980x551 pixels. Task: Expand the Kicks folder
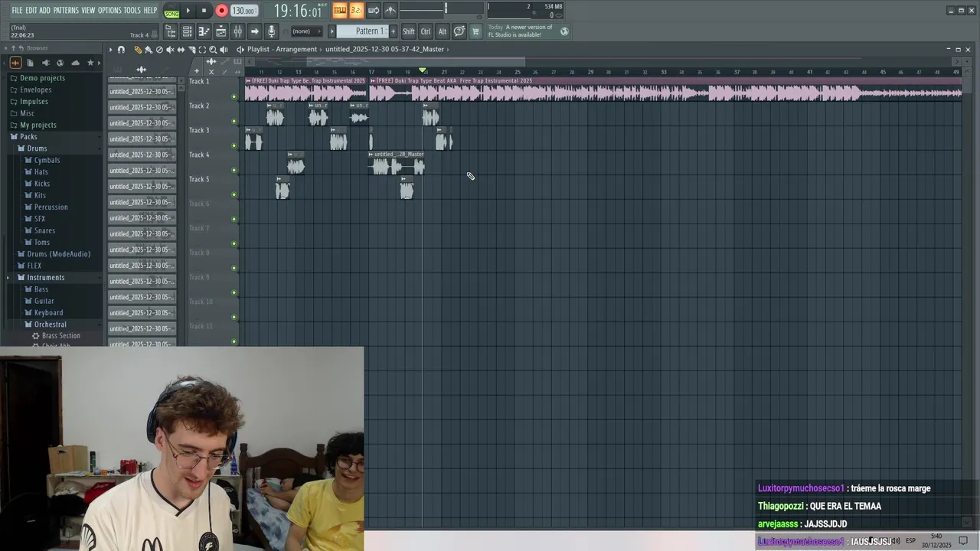click(x=42, y=184)
